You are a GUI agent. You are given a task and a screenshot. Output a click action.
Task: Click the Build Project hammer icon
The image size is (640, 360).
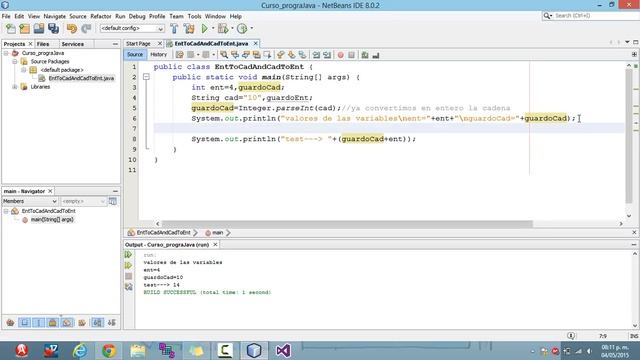point(174,29)
